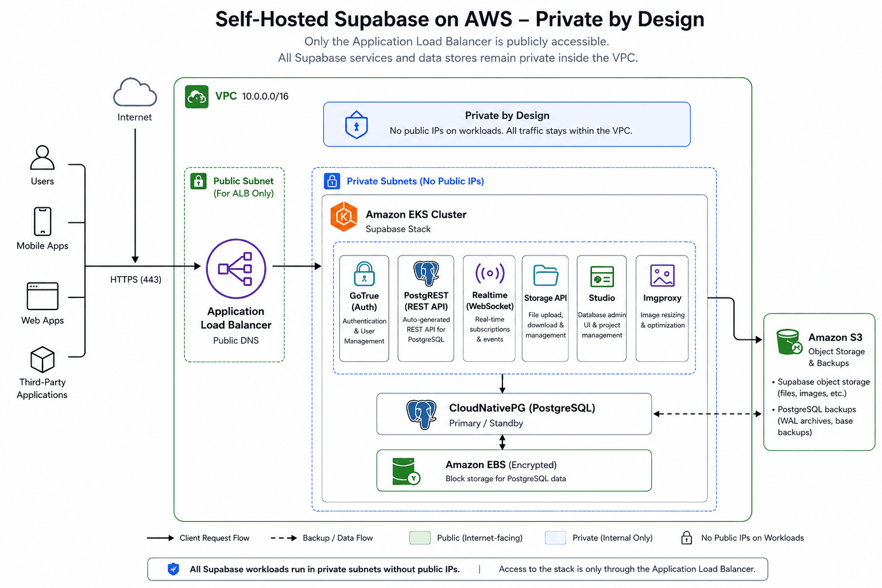Click the green Amazon EBS storage icon

(x=406, y=471)
